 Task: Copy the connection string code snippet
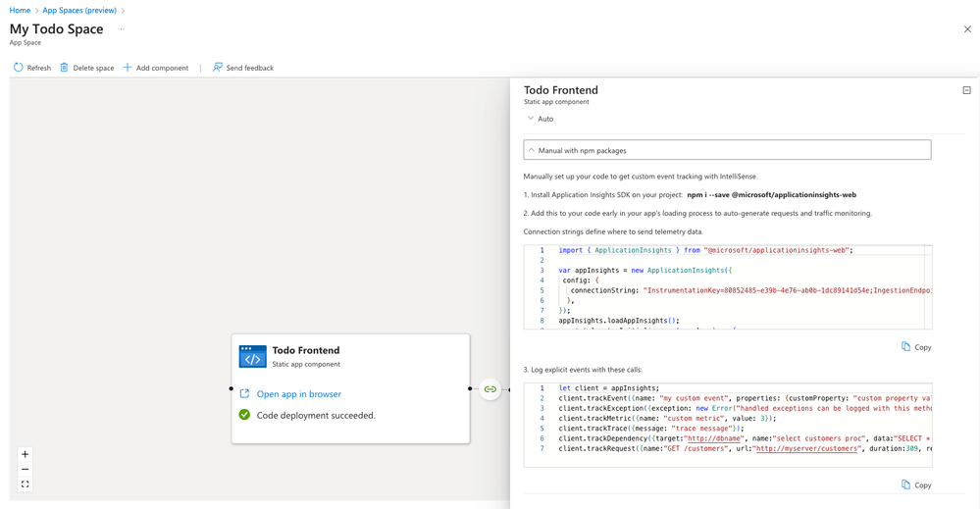(x=916, y=347)
